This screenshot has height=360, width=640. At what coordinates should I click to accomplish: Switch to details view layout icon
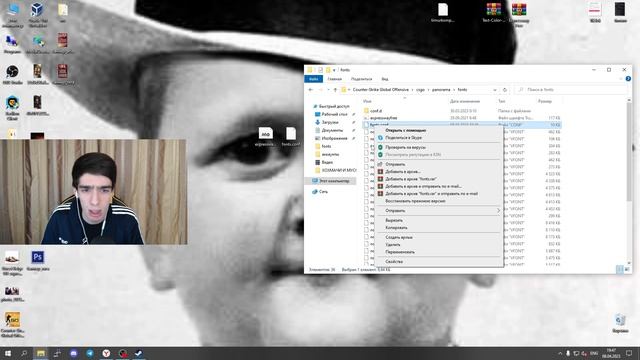(620, 269)
